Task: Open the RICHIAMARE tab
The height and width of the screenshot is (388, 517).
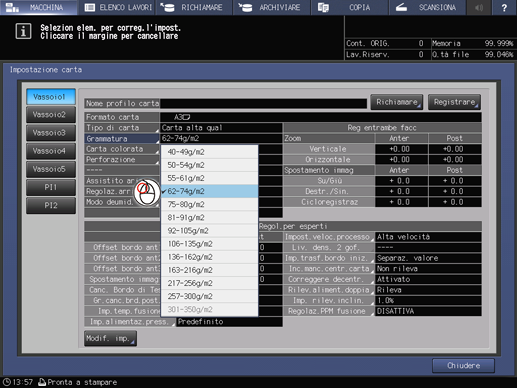Action: pos(194,7)
